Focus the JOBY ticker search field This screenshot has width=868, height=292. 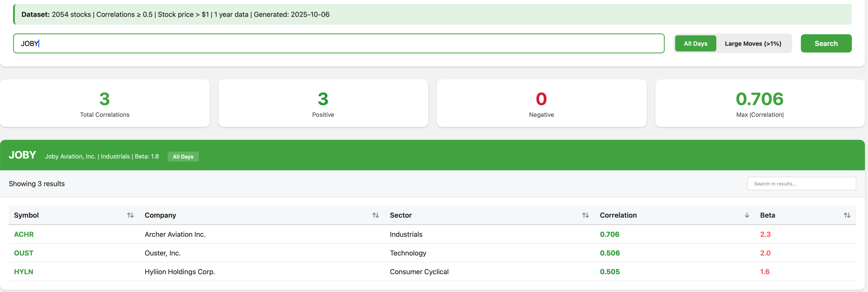pyautogui.click(x=338, y=43)
